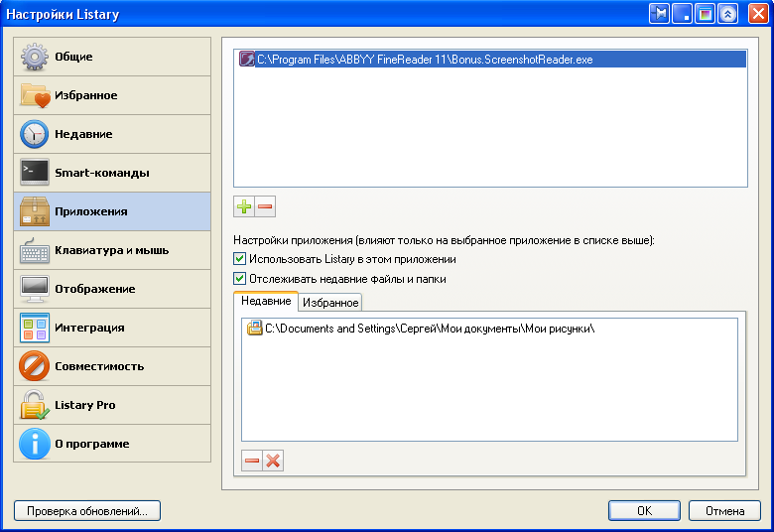The width and height of the screenshot is (774, 532).
Task: Click the Отмена button
Action: pos(724,511)
